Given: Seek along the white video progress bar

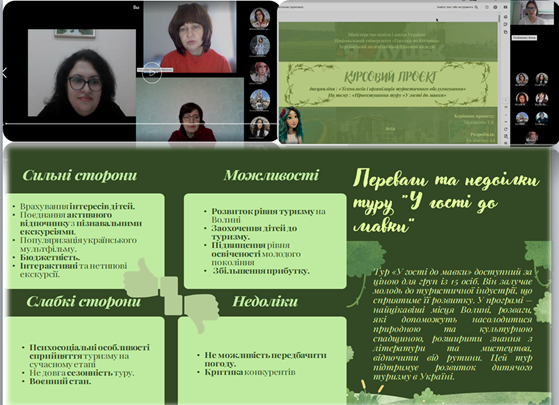Looking at the screenshot, I should 141,124.
